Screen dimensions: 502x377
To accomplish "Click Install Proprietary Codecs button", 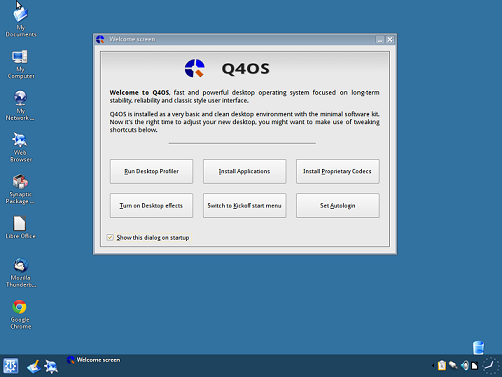I will click(x=337, y=171).
